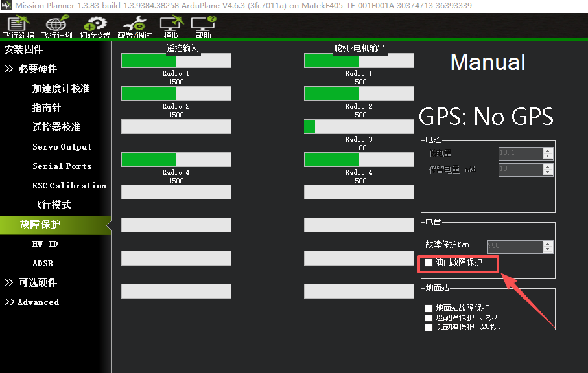
Task: Click the 舵机/电机输出 Radio 2 bar
Action: (x=359, y=94)
